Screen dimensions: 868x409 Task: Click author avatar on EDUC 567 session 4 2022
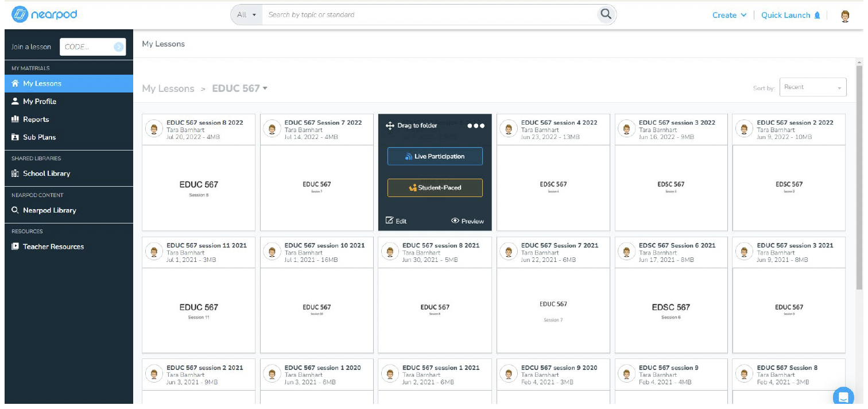[x=509, y=129]
